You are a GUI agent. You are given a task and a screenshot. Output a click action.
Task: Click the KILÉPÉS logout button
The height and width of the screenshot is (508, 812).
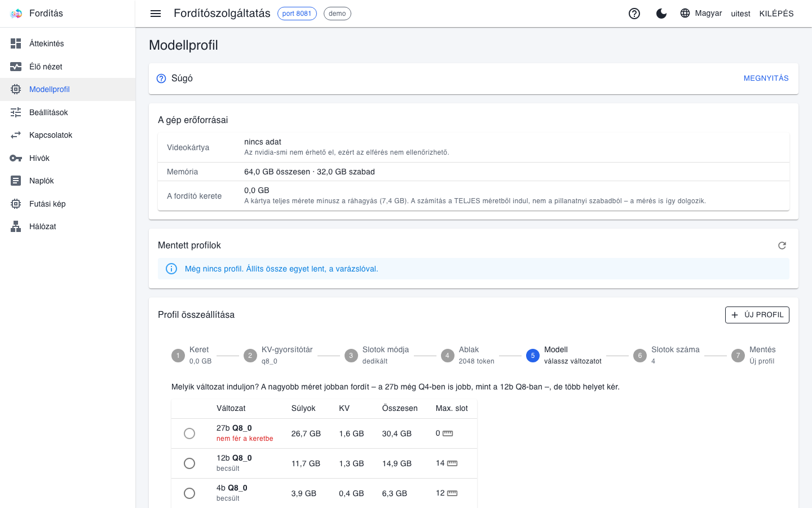[776, 14]
